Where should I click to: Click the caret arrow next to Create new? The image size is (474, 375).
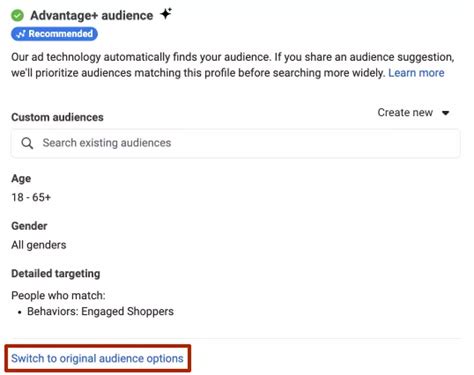pos(445,113)
